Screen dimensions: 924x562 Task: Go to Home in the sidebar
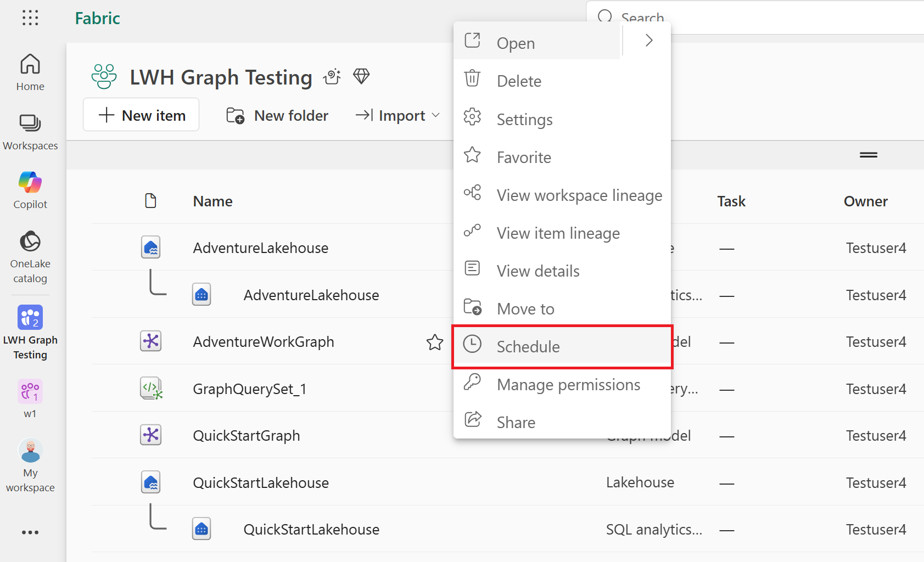pyautogui.click(x=30, y=72)
